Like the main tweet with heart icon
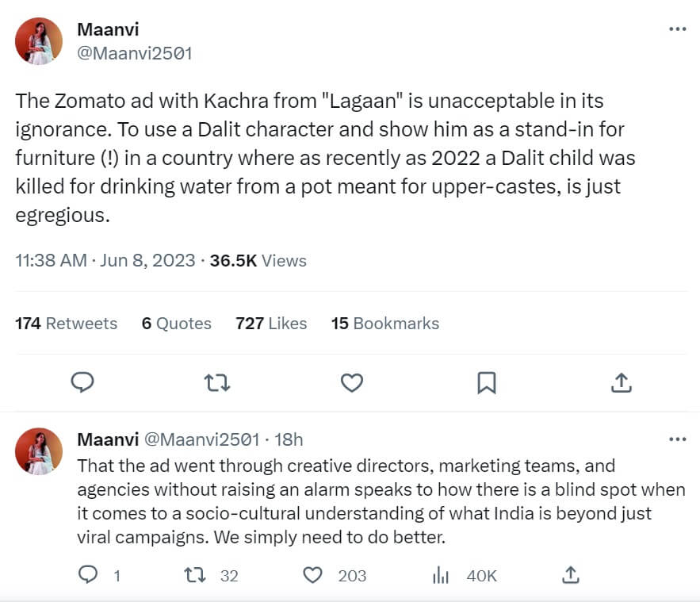The height and width of the screenshot is (602, 700). pos(351,383)
